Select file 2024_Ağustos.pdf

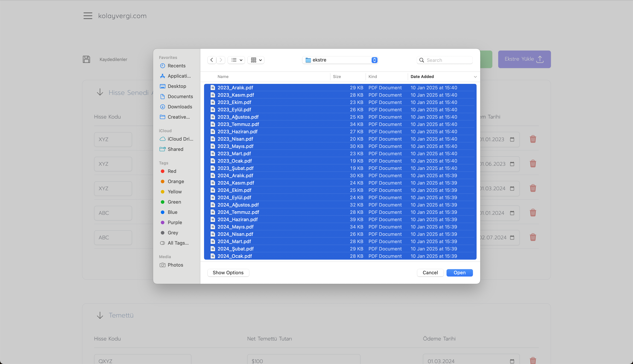(x=340, y=205)
